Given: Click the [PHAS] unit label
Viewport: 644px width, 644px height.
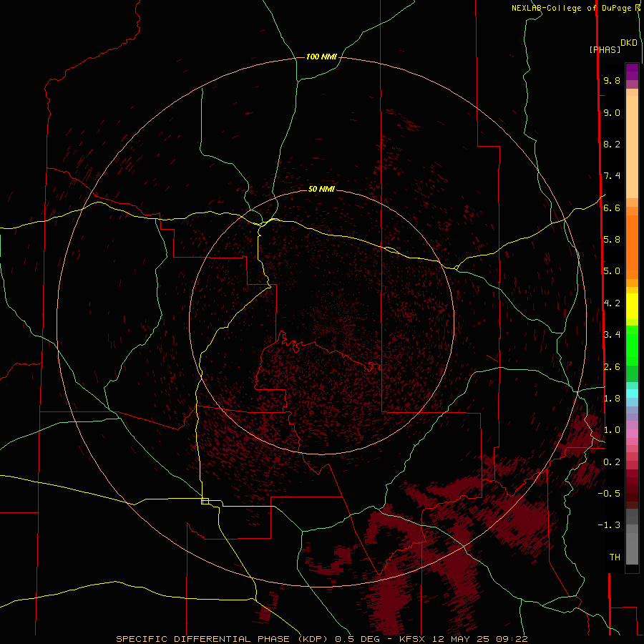Looking at the screenshot, I should coord(605,50).
